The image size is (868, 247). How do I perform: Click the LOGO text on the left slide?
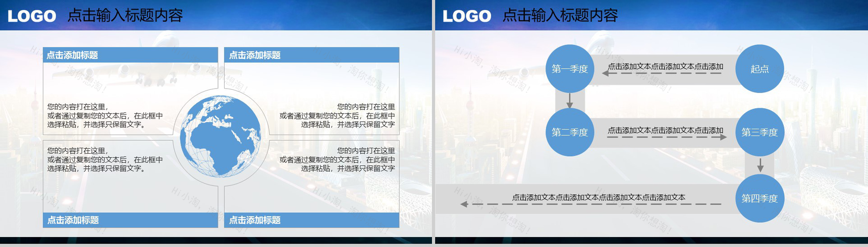[x=32, y=16]
